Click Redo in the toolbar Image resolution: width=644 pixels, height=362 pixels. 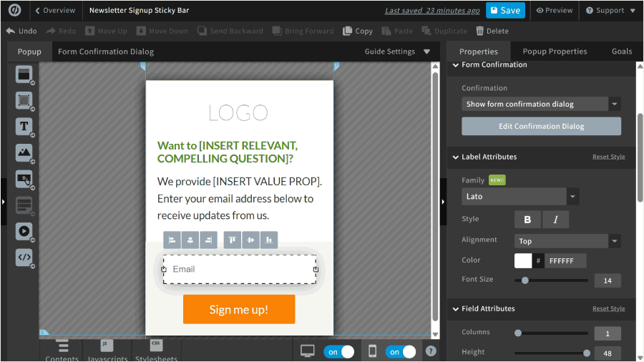click(x=61, y=31)
